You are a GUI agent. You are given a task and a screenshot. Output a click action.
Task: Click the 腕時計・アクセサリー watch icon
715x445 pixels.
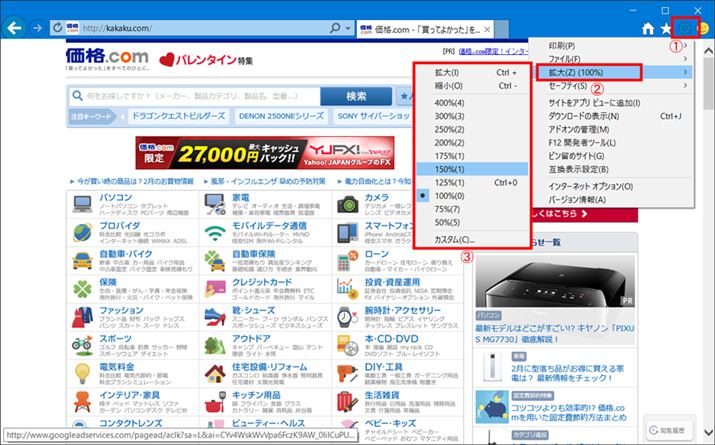[347, 317]
